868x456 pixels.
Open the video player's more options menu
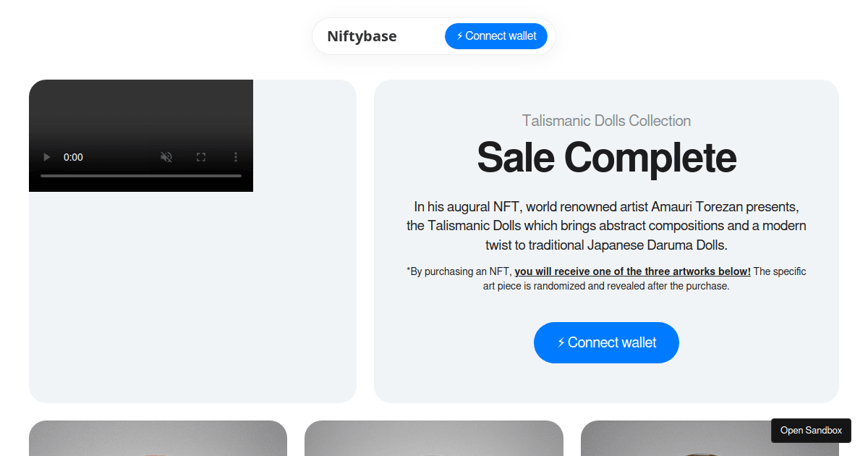235,156
